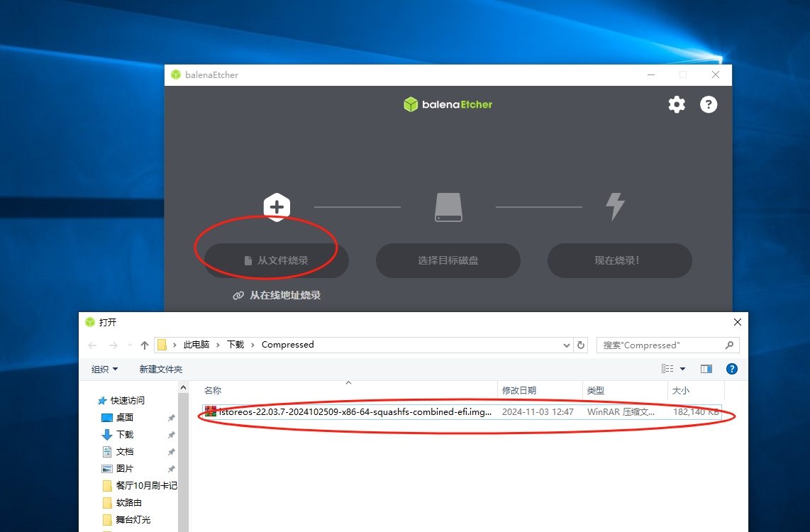Select 桌面 in navigation pane
Image resolution: width=810 pixels, height=532 pixels.
pyautogui.click(x=118, y=417)
